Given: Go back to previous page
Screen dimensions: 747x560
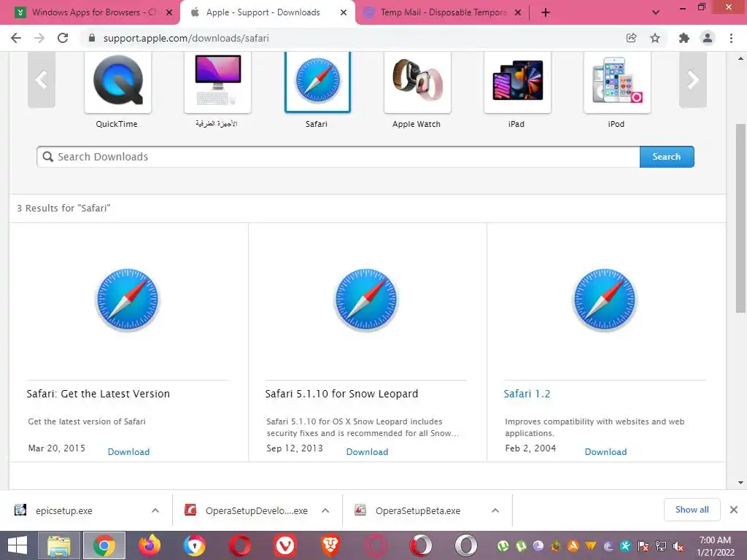Looking at the screenshot, I should [16, 38].
